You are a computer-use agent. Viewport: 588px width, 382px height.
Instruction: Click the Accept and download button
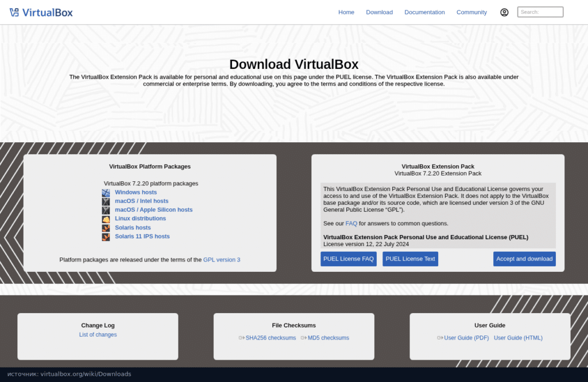(524, 259)
